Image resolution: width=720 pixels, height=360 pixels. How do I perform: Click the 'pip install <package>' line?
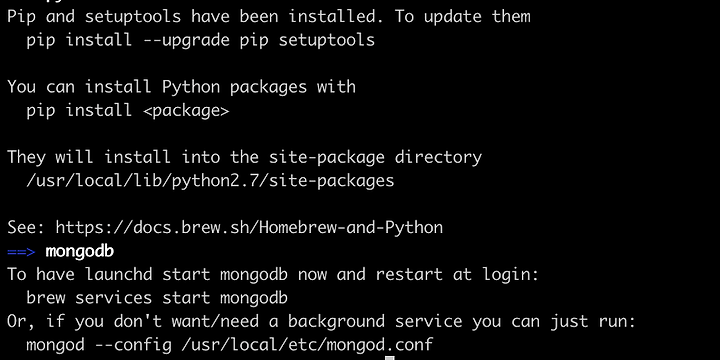(128, 111)
